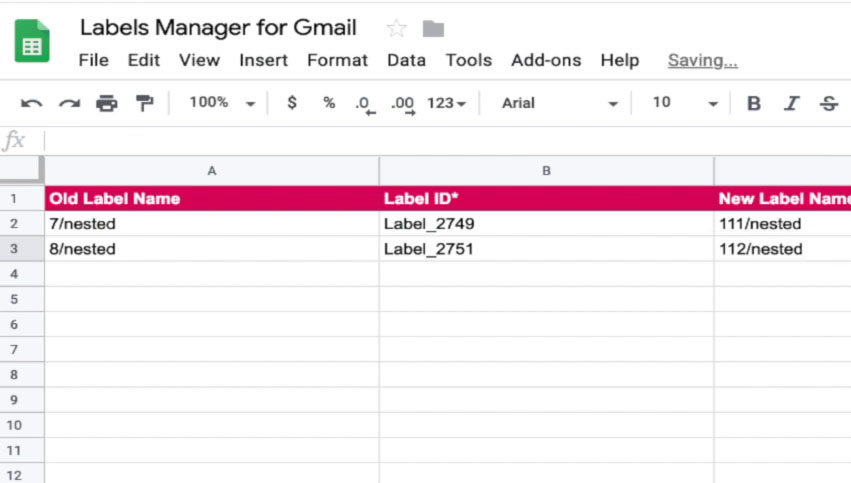This screenshot has width=851, height=483.
Task: Open the Arial font dropdown
Action: tap(560, 103)
